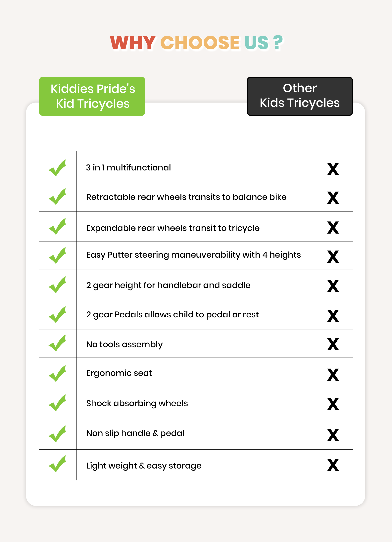
Task: Click the WHY CHOOSE US ? heading
Action: coord(196,43)
